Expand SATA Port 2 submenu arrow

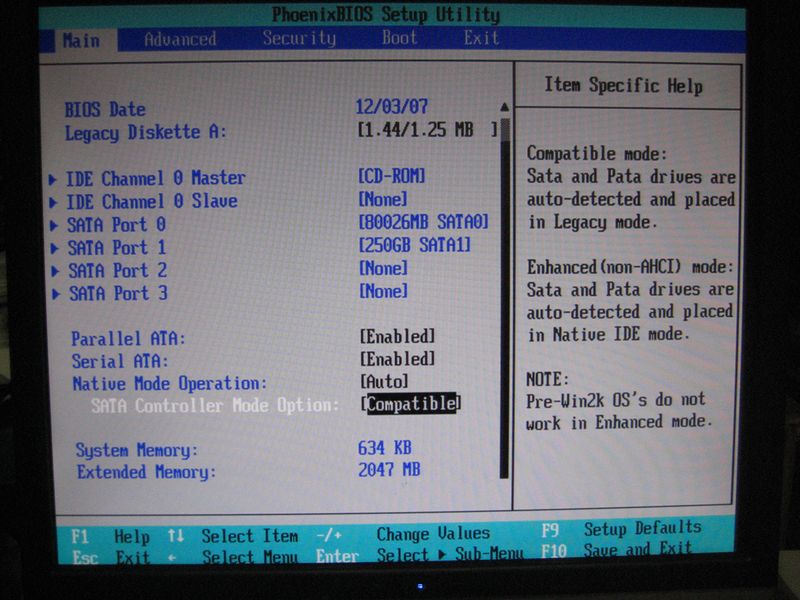click(55, 271)
